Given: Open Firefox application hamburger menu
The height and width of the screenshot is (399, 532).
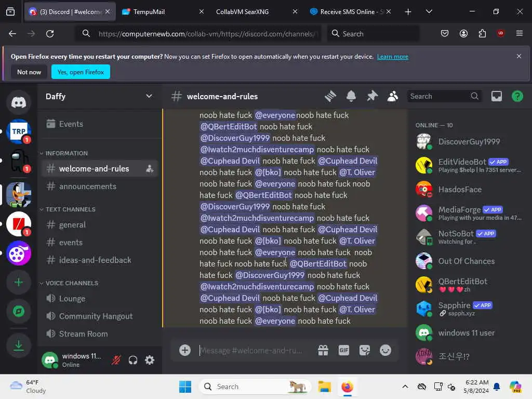Looking at the screenshot, I should [520, 33].
